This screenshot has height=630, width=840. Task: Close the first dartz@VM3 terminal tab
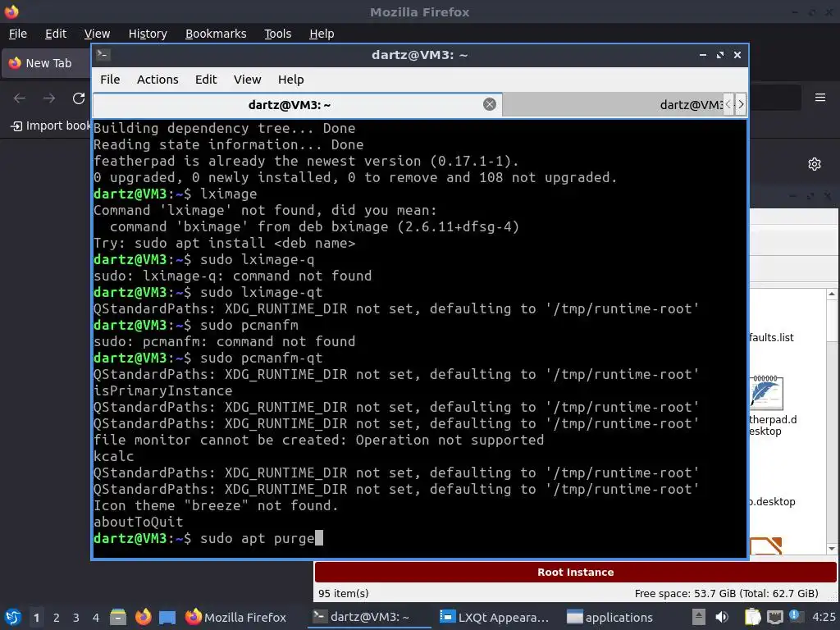pyautogui.click(x=489, y=104)
